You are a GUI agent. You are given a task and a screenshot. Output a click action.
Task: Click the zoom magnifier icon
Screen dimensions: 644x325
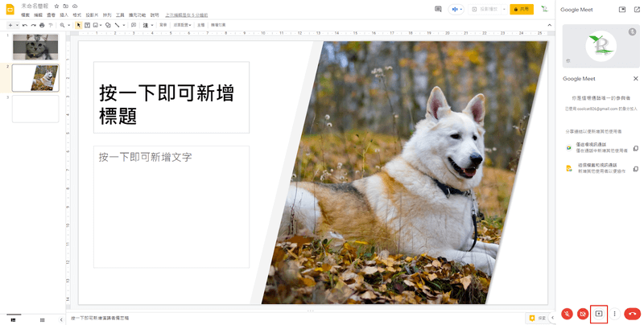tap(63, 25)
